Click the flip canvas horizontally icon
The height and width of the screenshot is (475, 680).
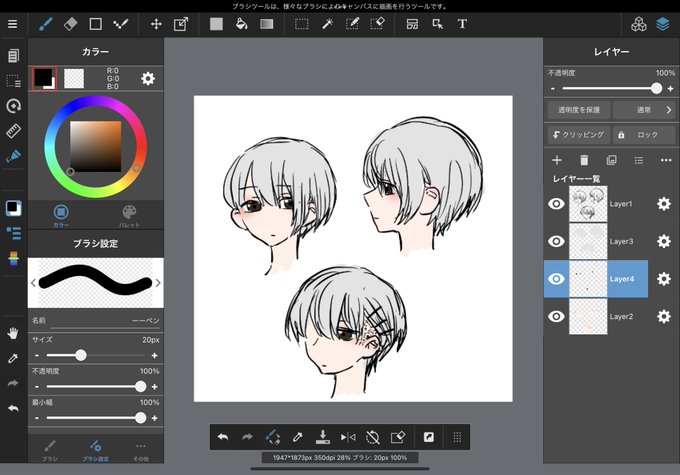348,437
